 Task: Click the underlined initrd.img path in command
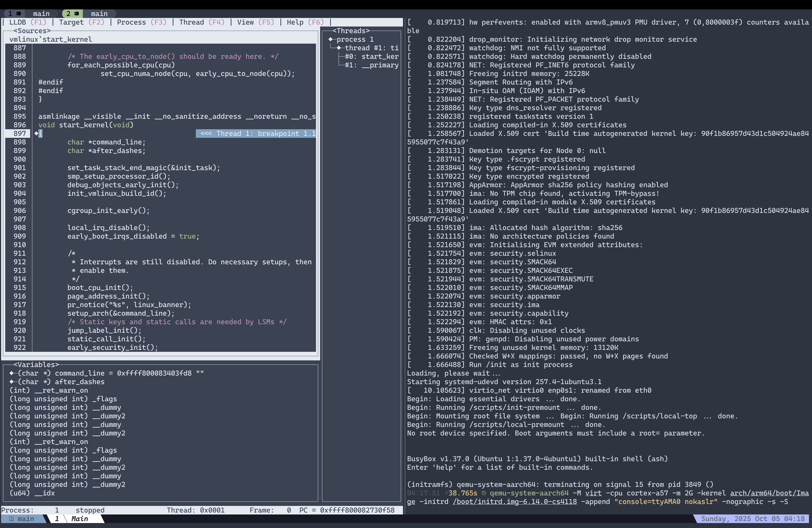tap(515, 502)
